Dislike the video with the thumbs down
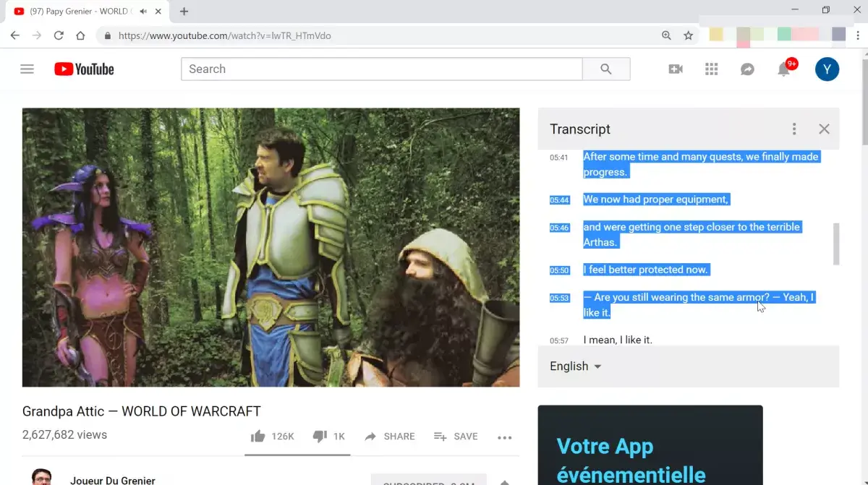 point(320,436)
